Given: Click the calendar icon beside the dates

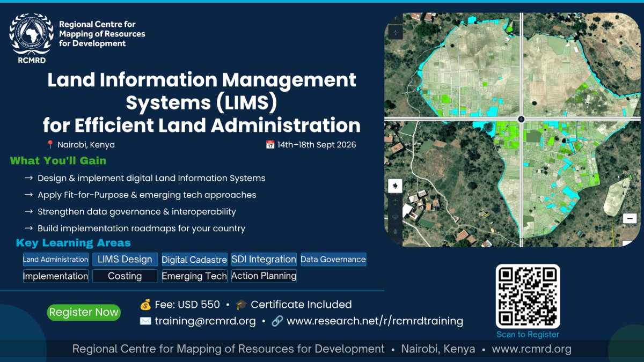Looking at the screenshot, I should point(270,144).
